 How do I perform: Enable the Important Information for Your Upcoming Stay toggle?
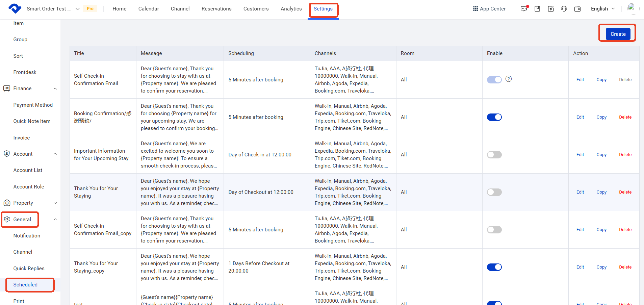tap(494, 155)
